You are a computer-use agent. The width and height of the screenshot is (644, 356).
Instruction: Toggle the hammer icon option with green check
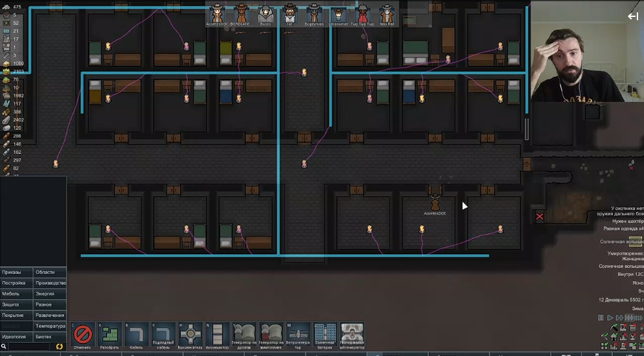click(605, 336)
